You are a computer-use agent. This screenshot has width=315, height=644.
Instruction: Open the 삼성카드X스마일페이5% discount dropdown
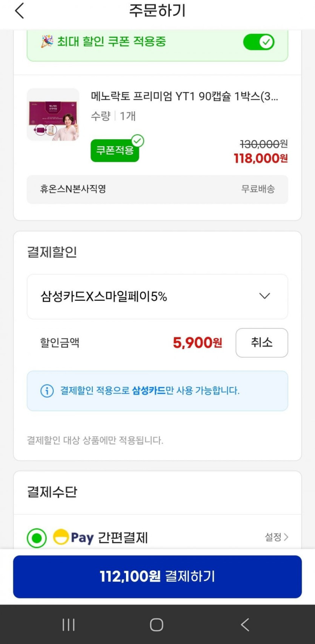click(x=157, y=297)
